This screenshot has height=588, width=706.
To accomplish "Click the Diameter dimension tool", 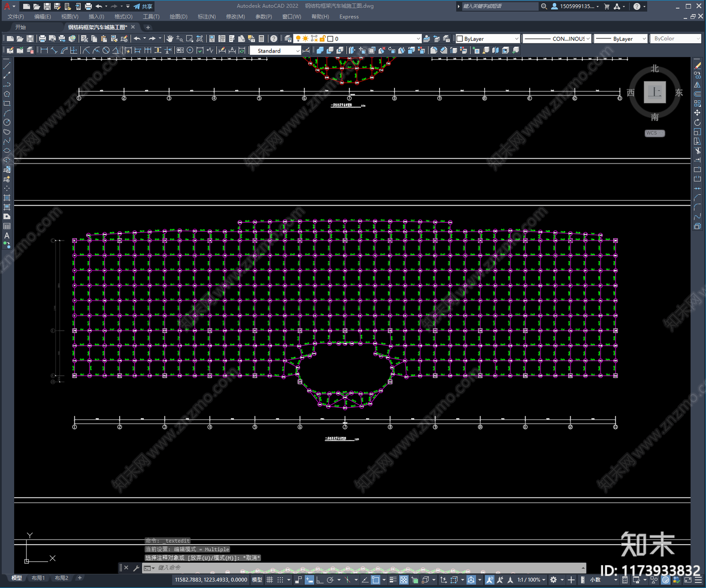I will click(106, 50).
